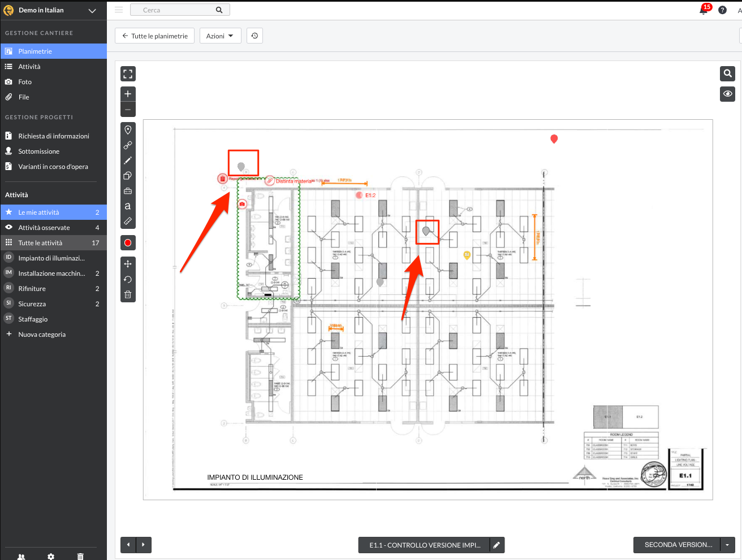742x560 pixels.
Task: Open the SECONDA VERSION dropdown arrow
Action: click(x=727, y=545)
